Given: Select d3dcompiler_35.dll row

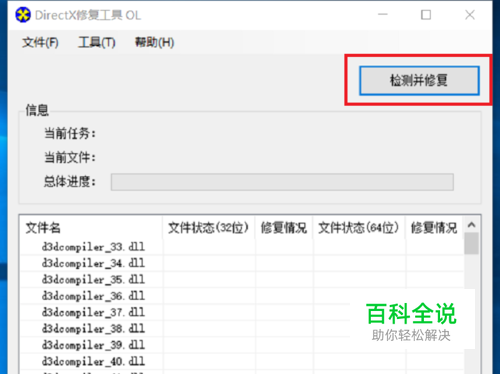Looking at the screenshot, I should click(242, 280).
